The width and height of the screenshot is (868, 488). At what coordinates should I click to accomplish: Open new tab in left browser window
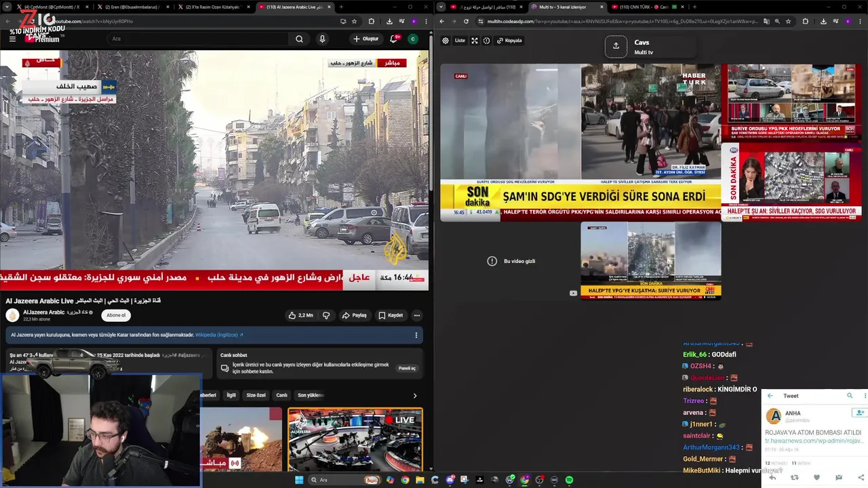tap(340, 7)
